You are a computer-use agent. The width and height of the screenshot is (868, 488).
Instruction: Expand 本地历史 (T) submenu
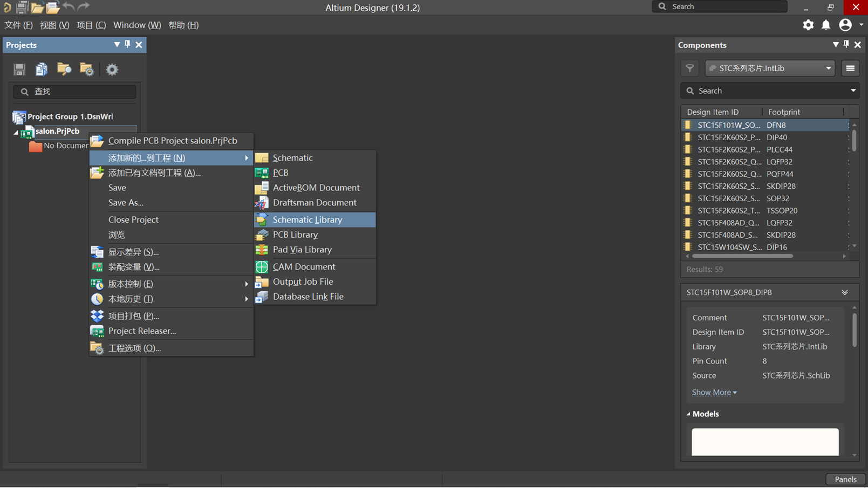tap(171, 299)
